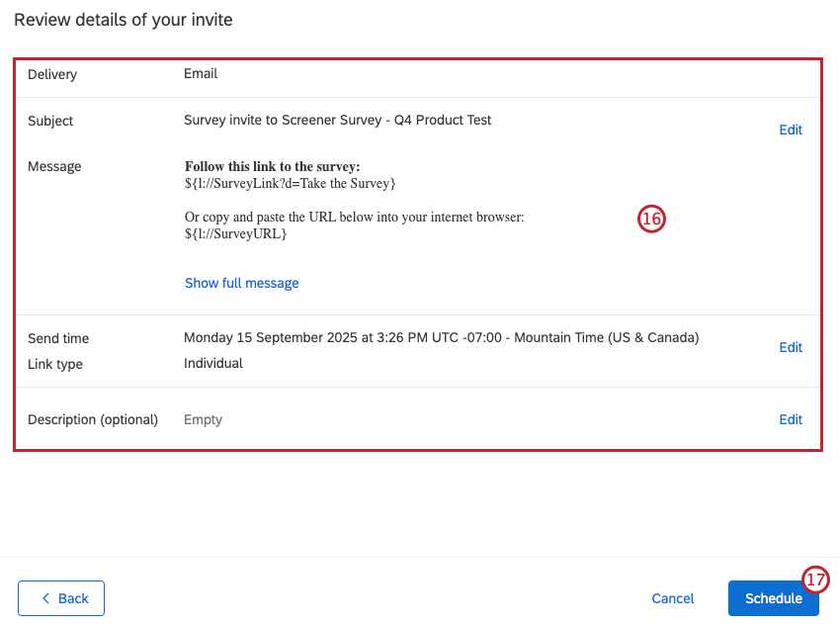Click the 'Or copy and paste the URL' line

coord(354,218)
